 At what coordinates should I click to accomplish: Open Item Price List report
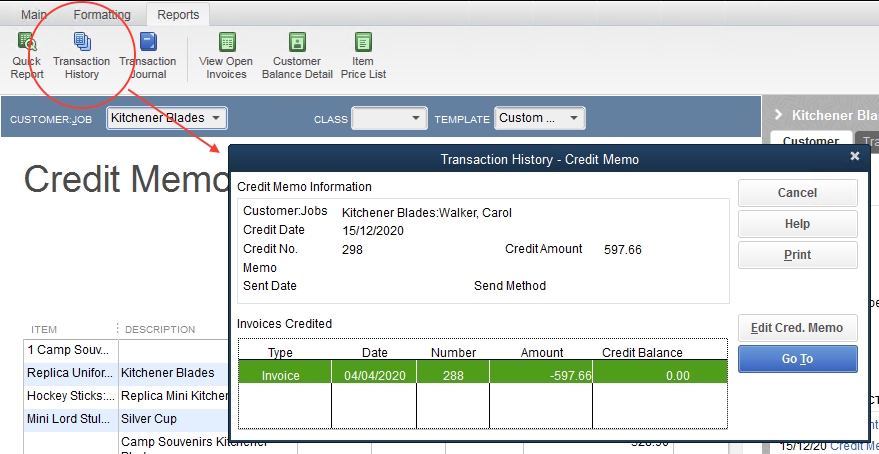(363, 56)
